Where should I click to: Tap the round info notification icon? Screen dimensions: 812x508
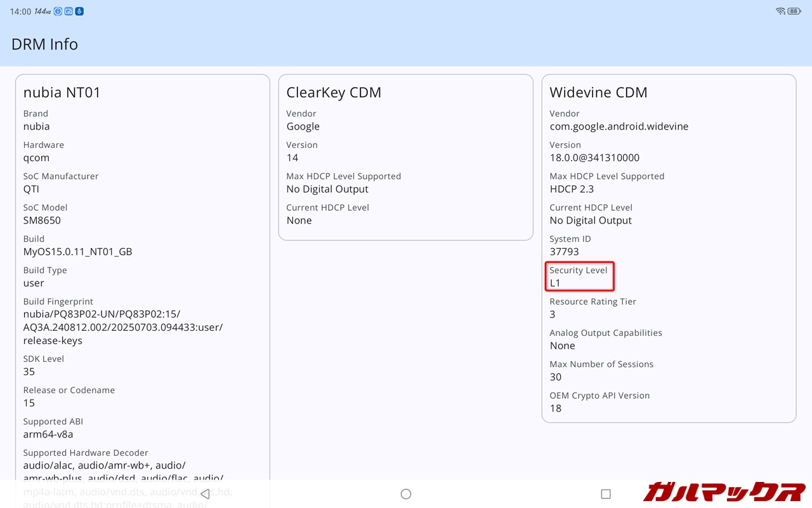(58, 11)
